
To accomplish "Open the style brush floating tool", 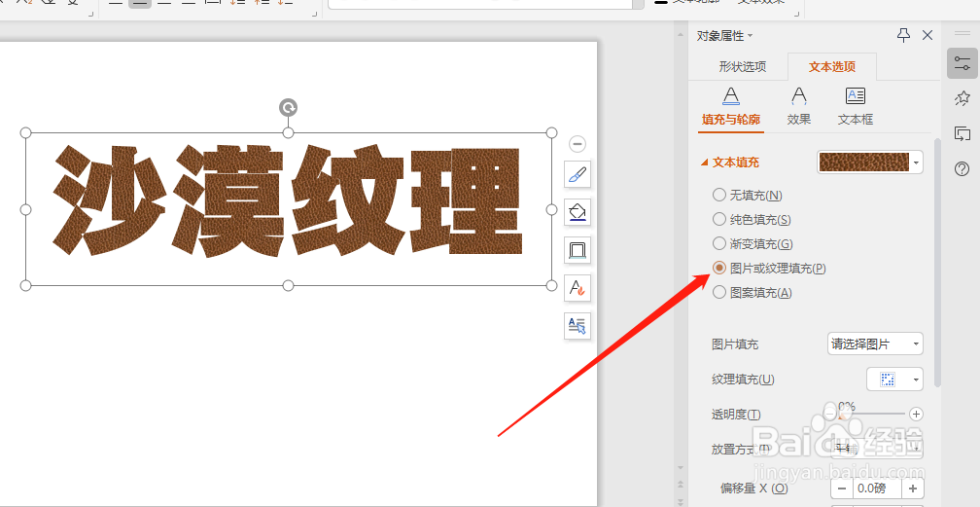I will coord(577,174).
